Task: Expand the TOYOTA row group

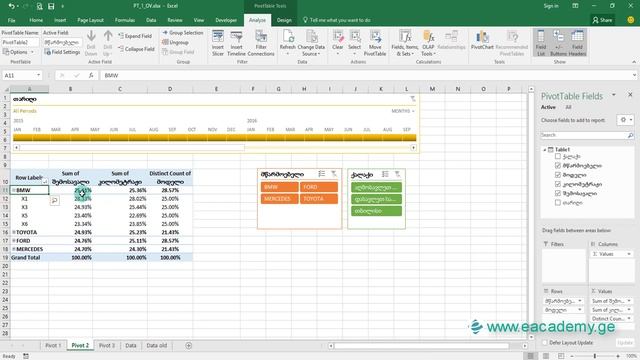Action: 14,232
